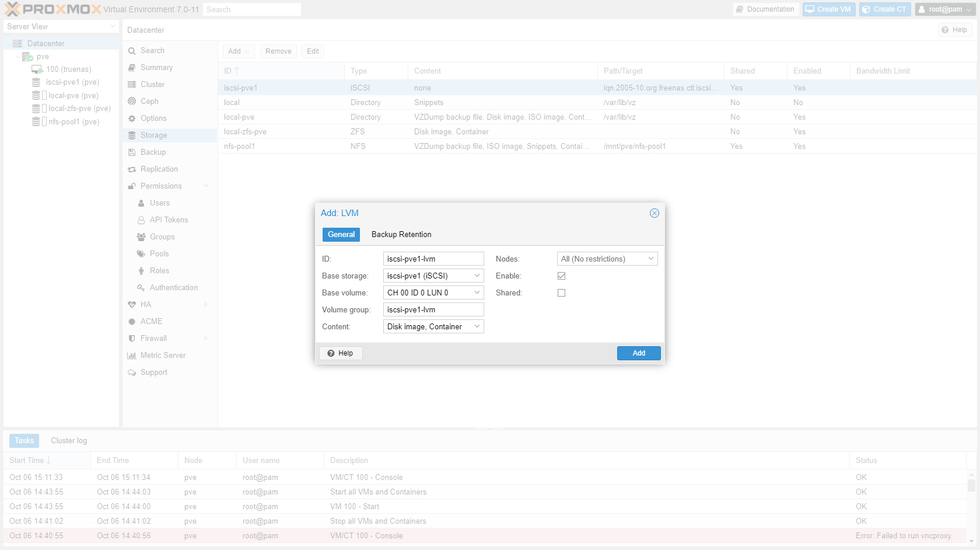980x550 pixels.
Task: Switch to the Backup Retention tab
Action: [x=401, y=235]
